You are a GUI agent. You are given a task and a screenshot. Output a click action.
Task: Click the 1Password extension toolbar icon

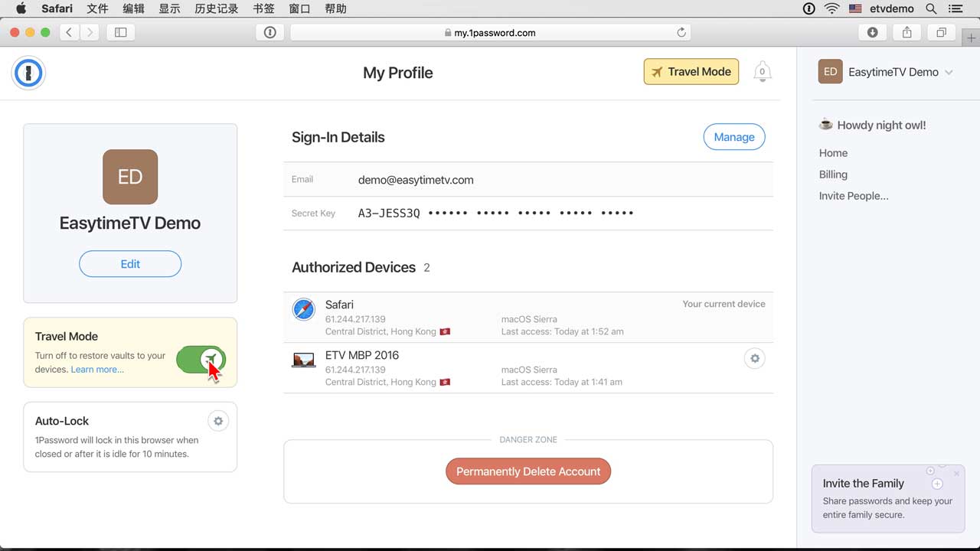(x=269, y=32)
